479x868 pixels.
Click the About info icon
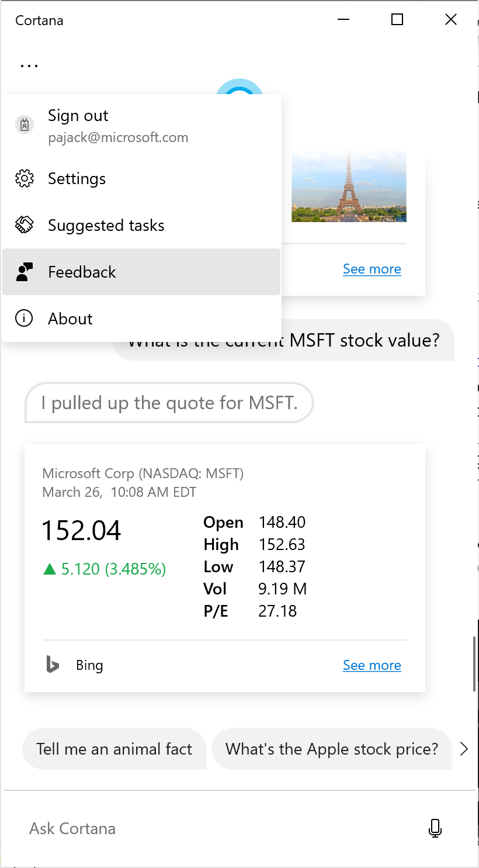pos(24,319)
